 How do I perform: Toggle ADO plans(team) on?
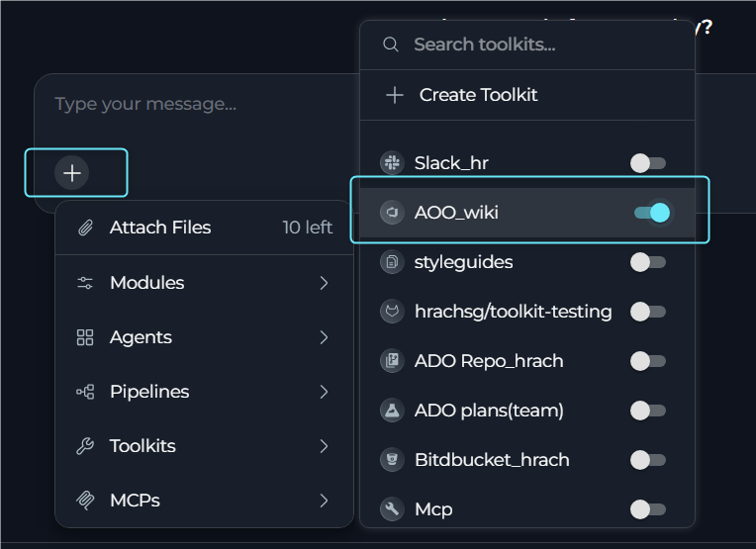tap(648, 411)
